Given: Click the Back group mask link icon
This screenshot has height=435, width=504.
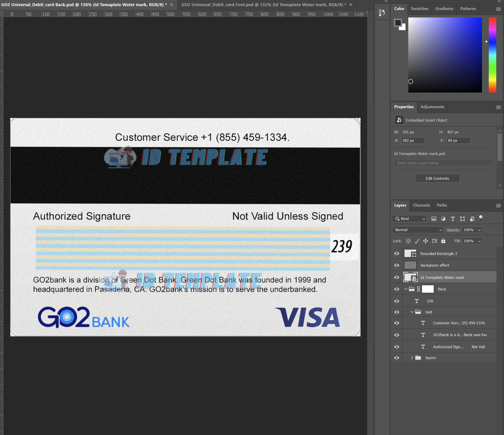Looking at the screenshot, I should pos(418,289).
